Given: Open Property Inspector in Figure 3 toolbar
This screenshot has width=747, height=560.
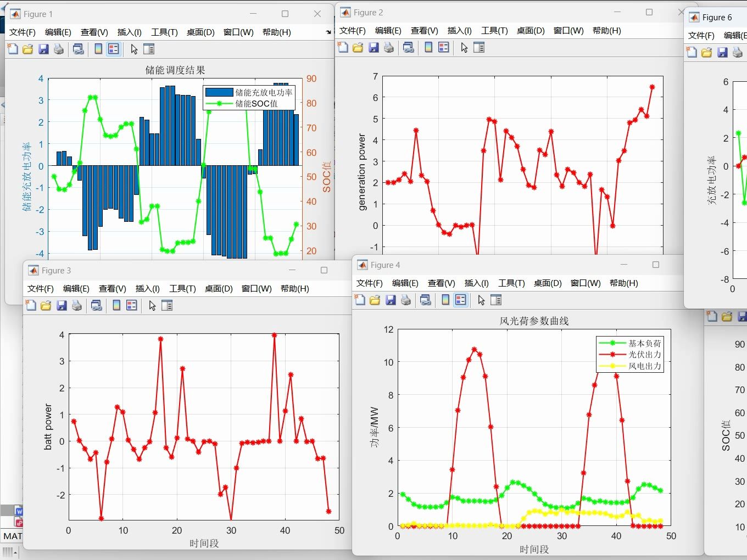Looking at the screenshot, I should pos(167,305).
